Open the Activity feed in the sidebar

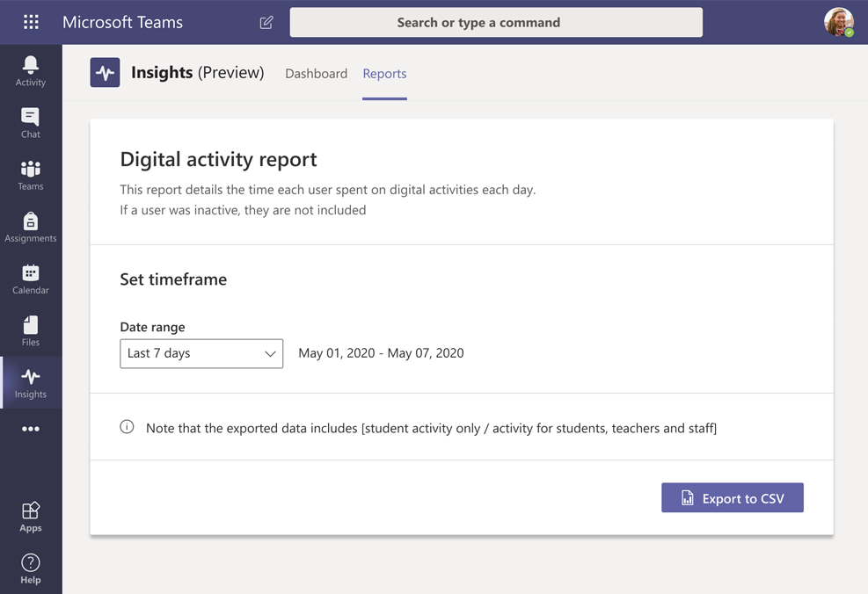tap(30, 69)
